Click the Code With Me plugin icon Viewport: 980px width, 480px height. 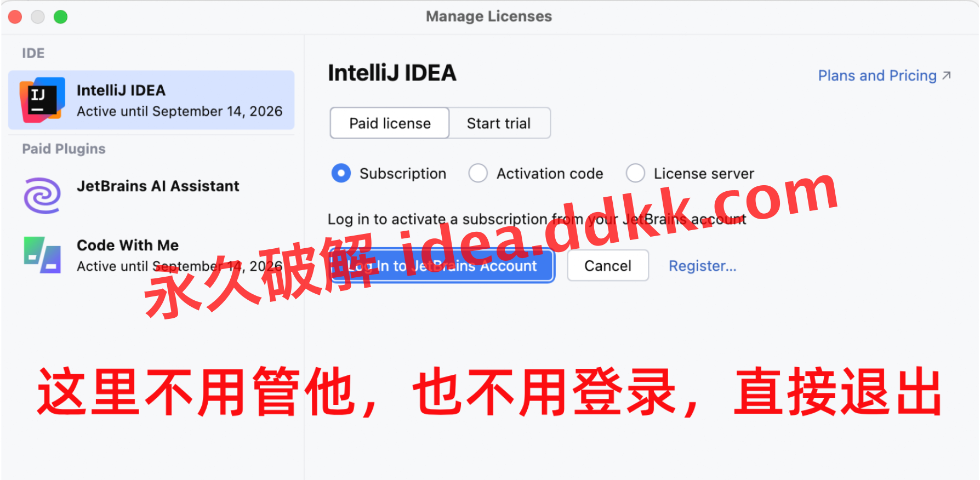click(x=42, y=255)
